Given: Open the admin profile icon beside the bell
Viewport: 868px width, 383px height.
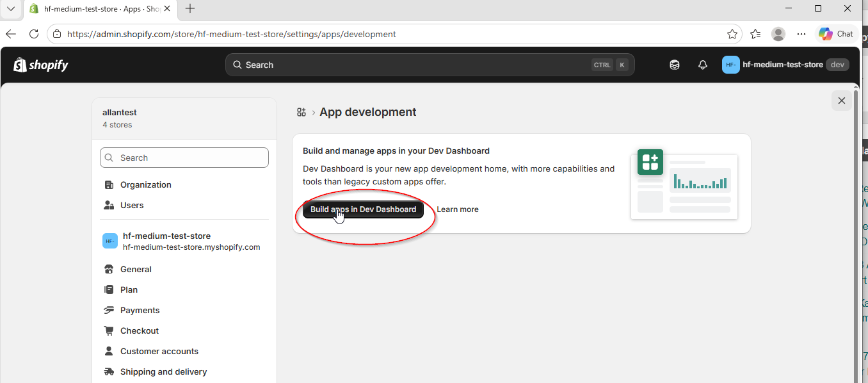Looking at the screenshot, I should click(x=675, y=64).
